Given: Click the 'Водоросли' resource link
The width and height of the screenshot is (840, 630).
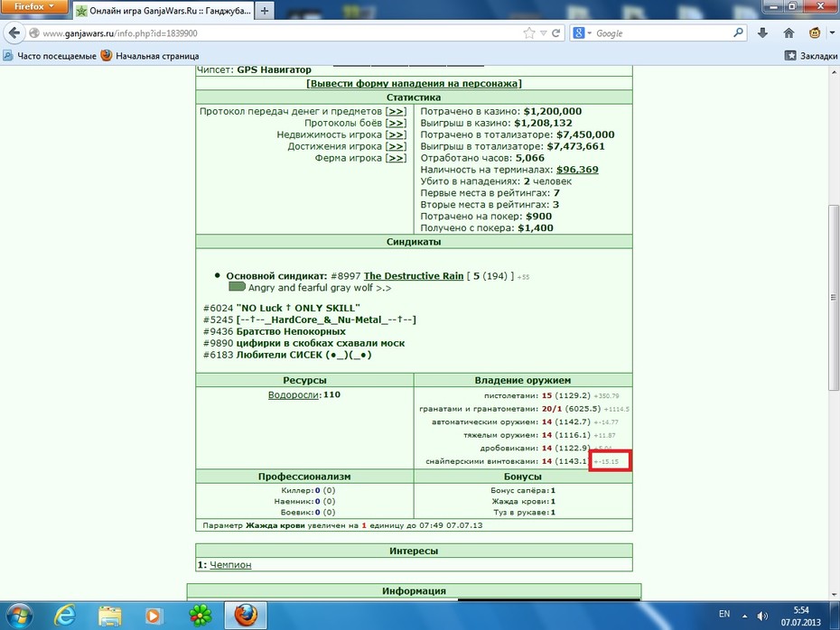Looking at the screenshot, I should click(x=294, y=395).
